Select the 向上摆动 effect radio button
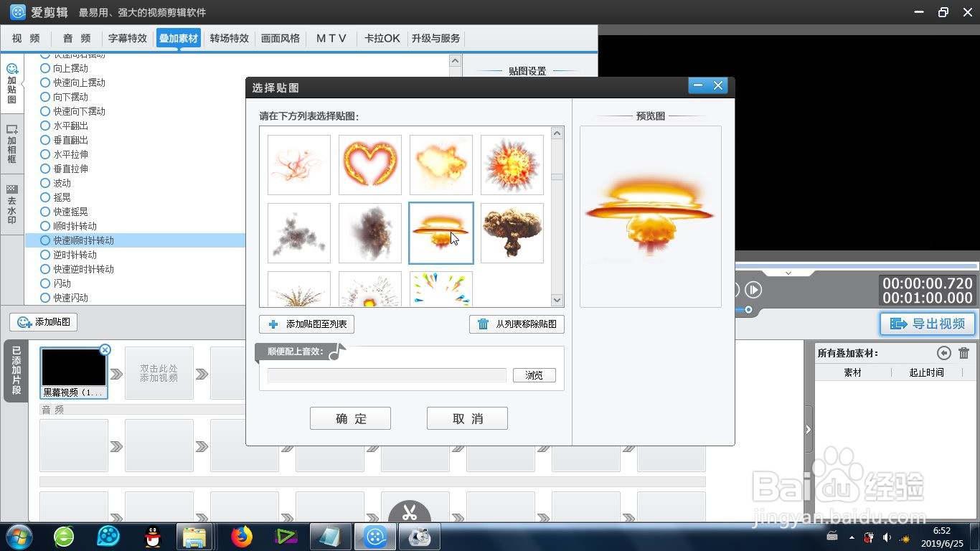 (x=46, y=68)
